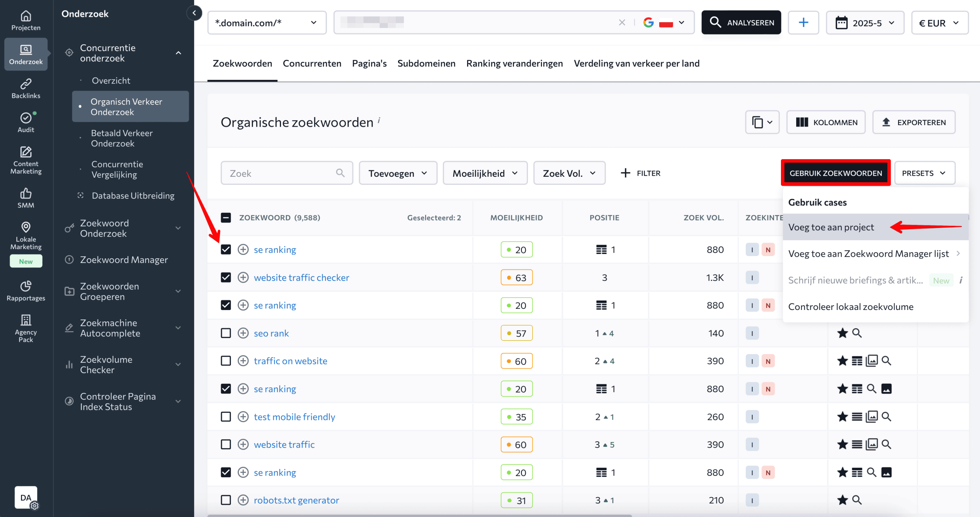
Task: Click the add Filter button
Action: (x=640, y=173)
